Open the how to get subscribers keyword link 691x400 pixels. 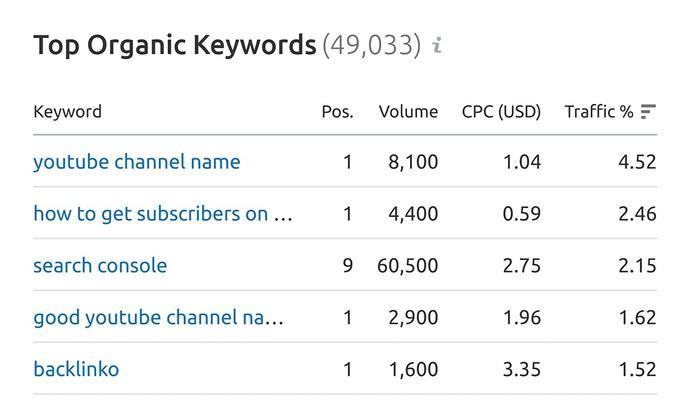point(163,214)
